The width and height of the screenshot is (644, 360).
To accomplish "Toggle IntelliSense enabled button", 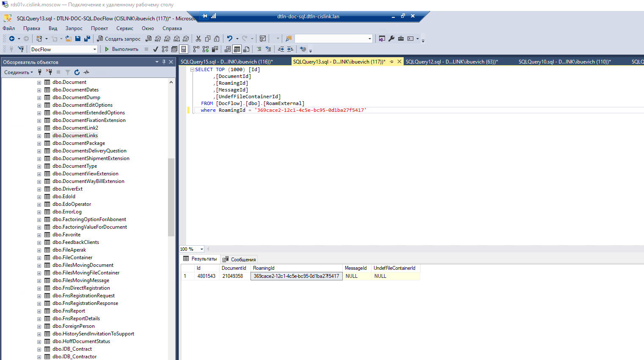I will point(184,49).
